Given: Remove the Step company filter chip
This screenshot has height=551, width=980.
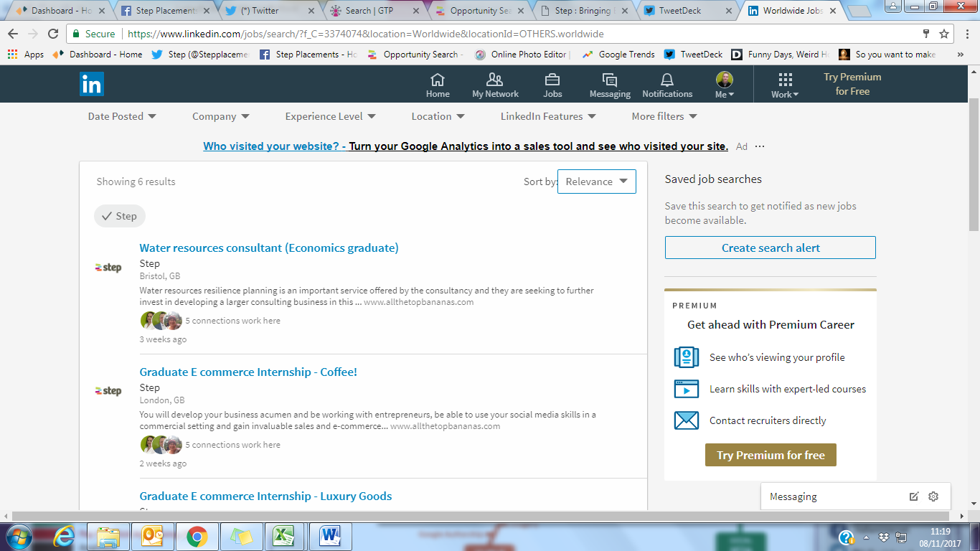Looking at the screenshot, I should point(120,216).
